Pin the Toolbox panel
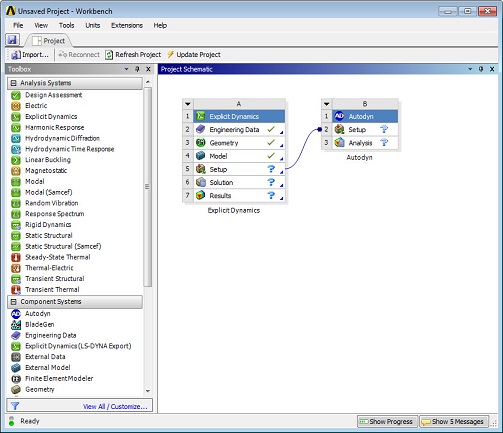 coord(137,69)
